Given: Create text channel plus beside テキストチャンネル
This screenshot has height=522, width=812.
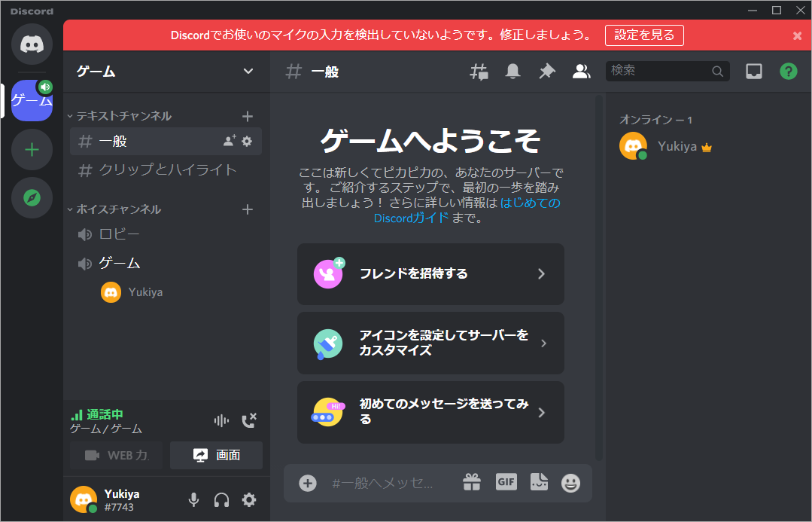Looking at the screenshot, I should 248,116.
